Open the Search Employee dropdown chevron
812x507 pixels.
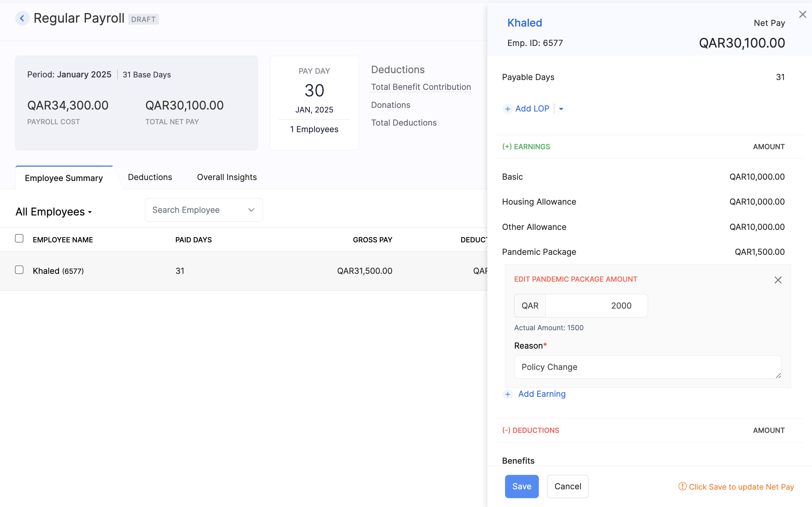click(x=251, y=210)
